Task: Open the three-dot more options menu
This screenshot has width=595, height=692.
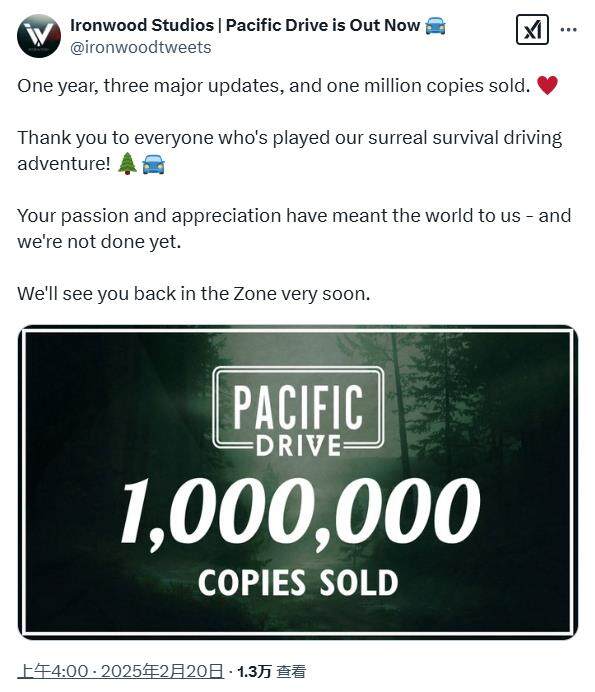Action: pyautogui.click(x=568, y=30)
